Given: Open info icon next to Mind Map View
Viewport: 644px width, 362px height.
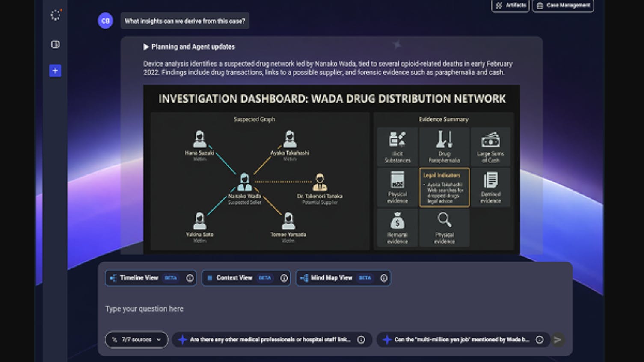Looking at the screenshot, I should pos(384,278).
